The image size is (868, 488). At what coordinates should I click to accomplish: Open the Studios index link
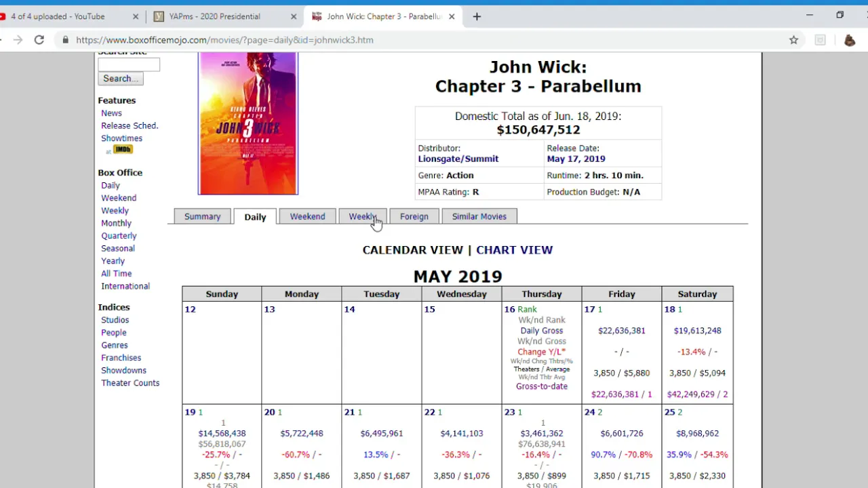(x=115, y=320)
